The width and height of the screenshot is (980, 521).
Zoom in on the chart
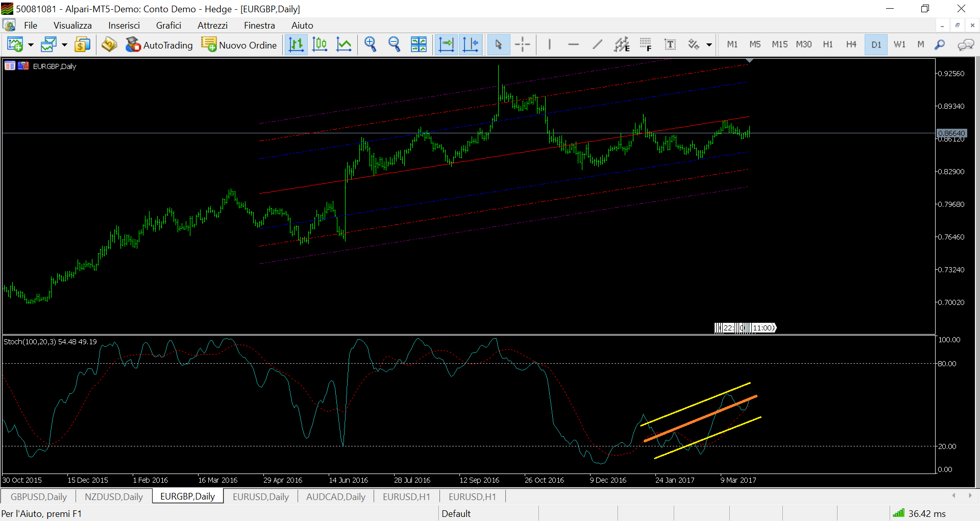click(x=370, y=45)
